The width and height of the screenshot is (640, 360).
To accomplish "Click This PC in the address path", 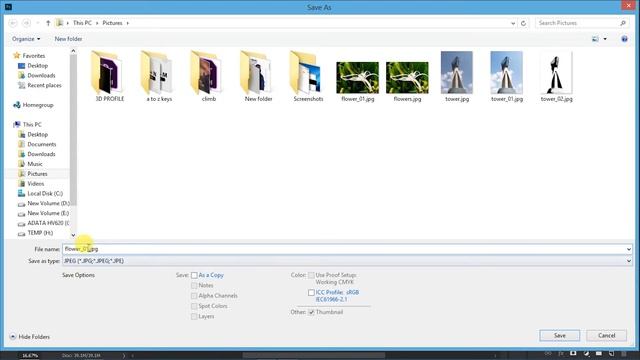I will (x=82, y=23).
